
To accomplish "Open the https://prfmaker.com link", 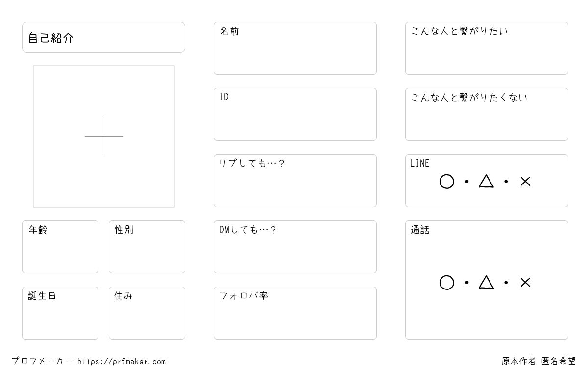I will 122,362.
